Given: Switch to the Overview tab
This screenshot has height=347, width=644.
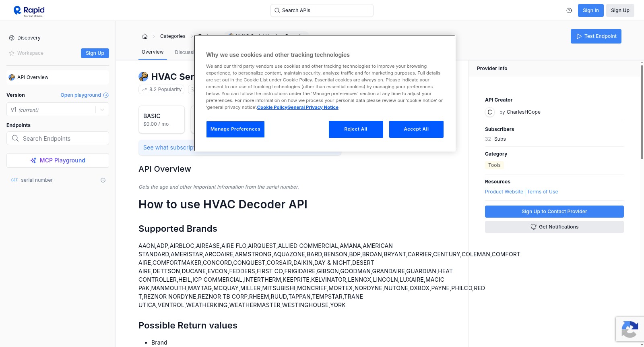Looking at the screenshot, I should [x=153, y=52].
